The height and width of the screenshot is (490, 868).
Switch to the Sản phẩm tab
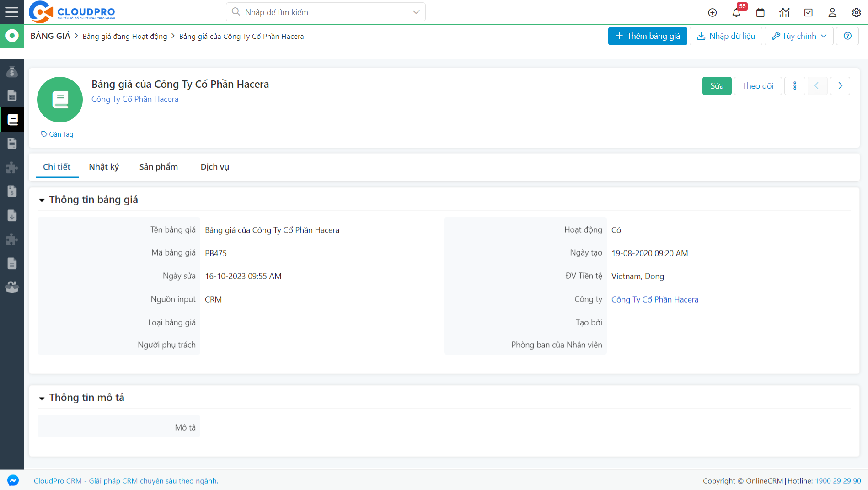tap(159, 167)
